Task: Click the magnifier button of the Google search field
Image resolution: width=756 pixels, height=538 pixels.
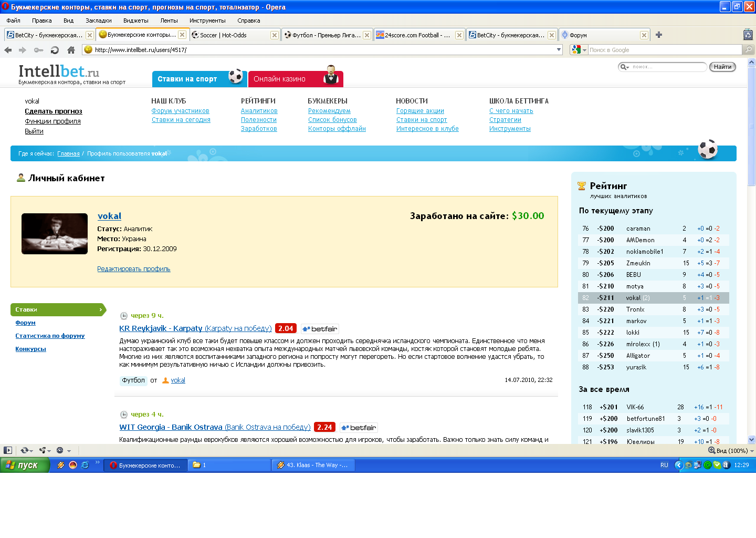Action: pos(749,50)
